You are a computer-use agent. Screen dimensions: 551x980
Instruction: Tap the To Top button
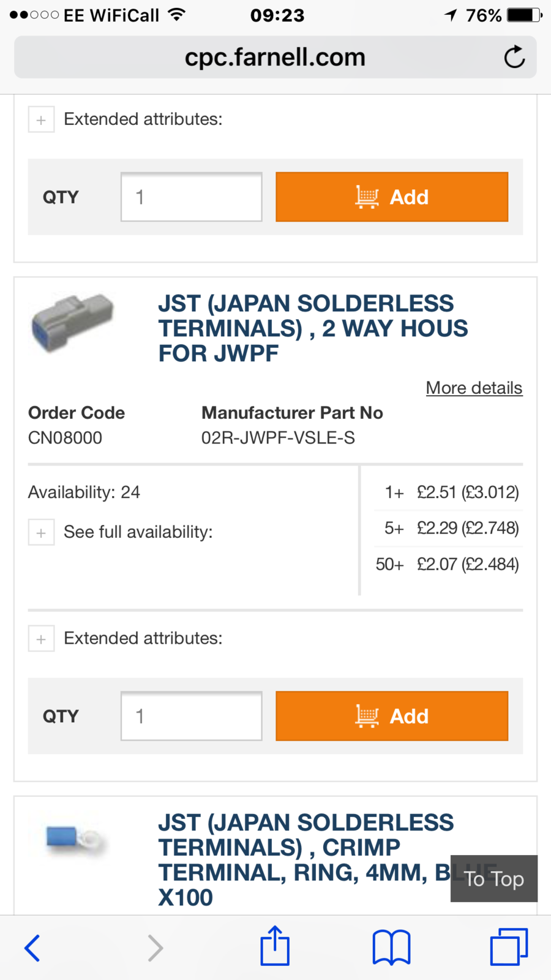[493, 879]
